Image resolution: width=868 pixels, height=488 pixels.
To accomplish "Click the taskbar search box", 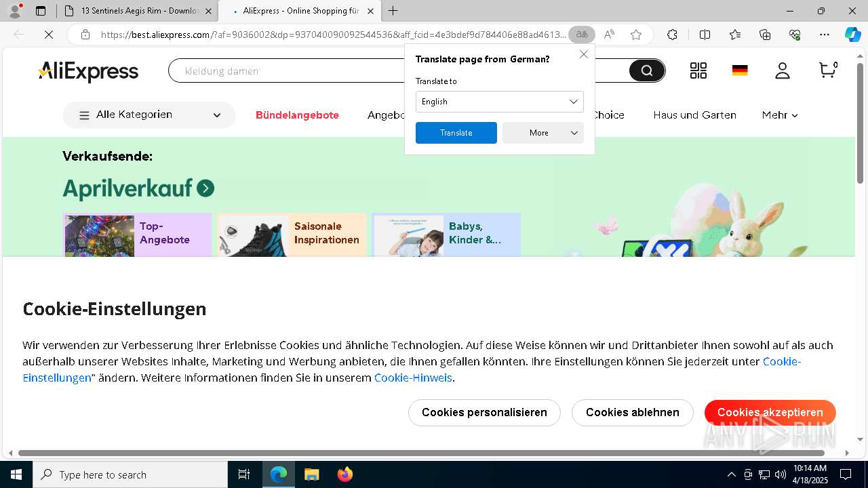I will [130, 474].
